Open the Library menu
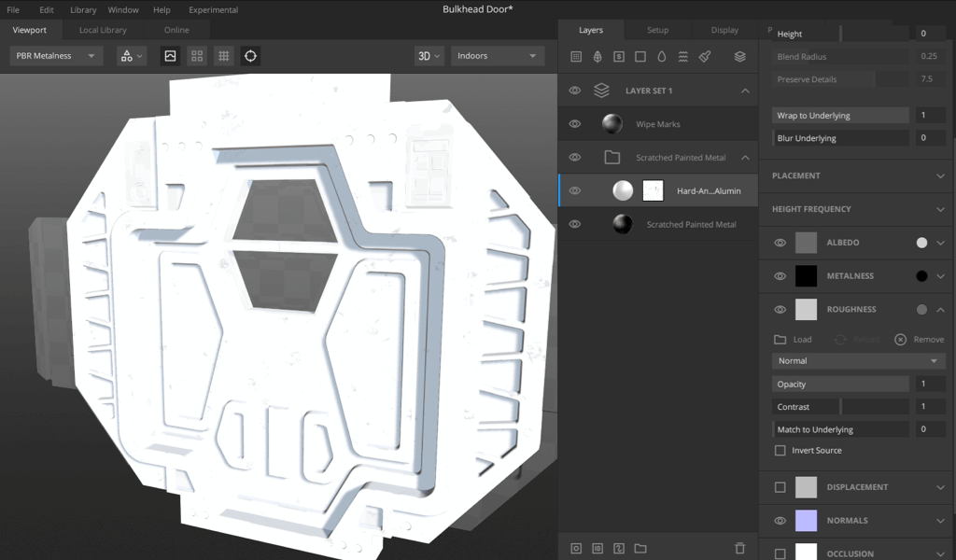This screenshot has height=560, width=956. (x=83, y=10)
